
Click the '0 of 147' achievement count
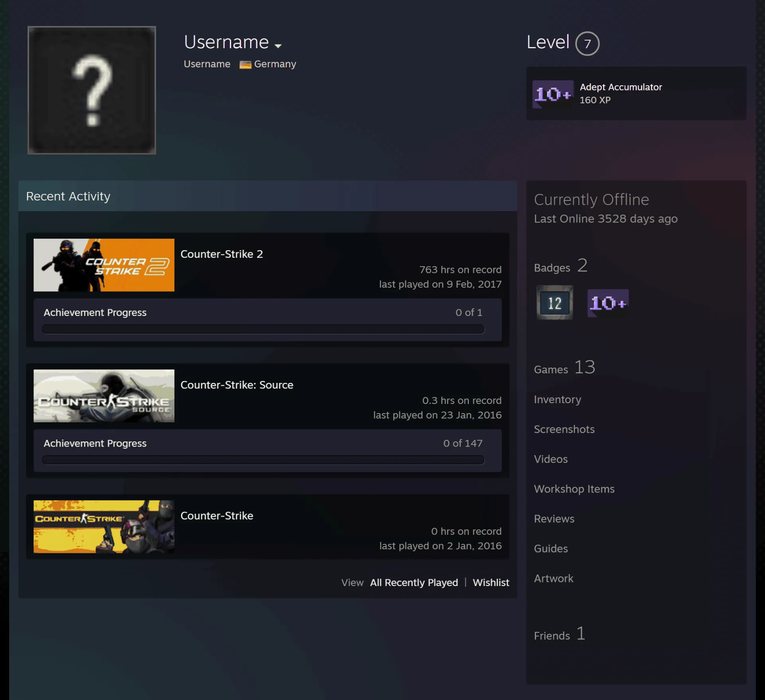pos(463,443)
